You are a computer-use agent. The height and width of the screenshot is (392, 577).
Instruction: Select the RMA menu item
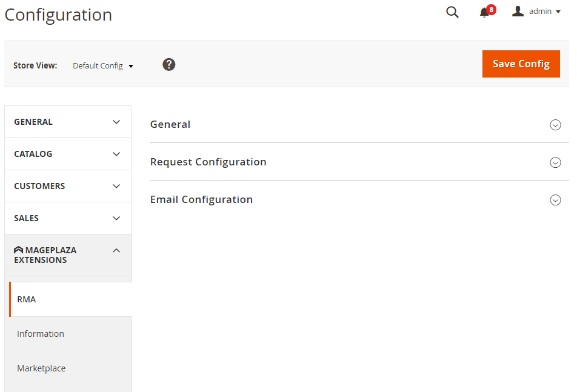point(27,299)
